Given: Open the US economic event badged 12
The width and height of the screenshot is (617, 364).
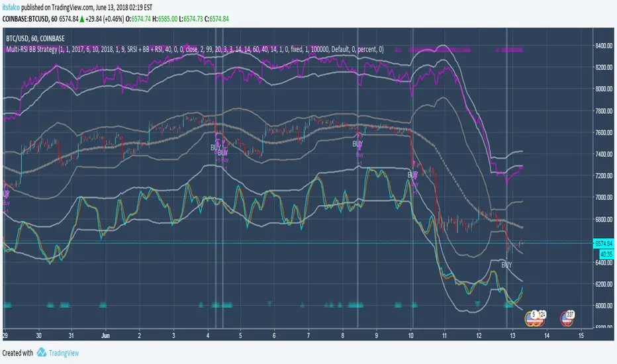Looking at the screenshot, I should (x=540, y=318).
